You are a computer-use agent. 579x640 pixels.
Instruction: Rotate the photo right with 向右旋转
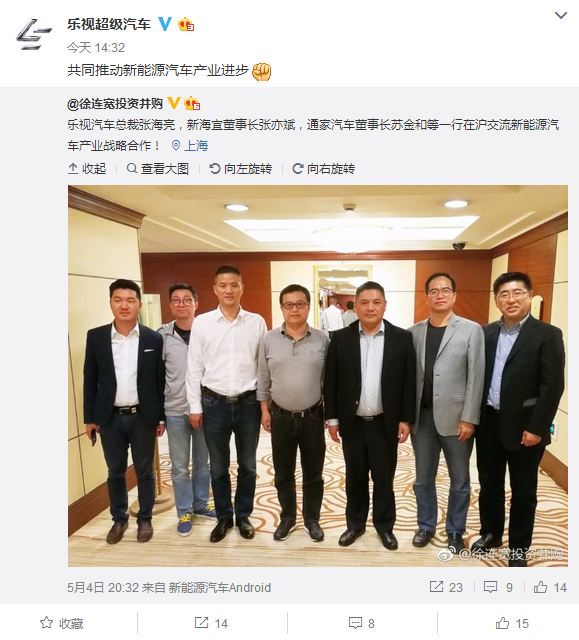[x=324, y=169]
